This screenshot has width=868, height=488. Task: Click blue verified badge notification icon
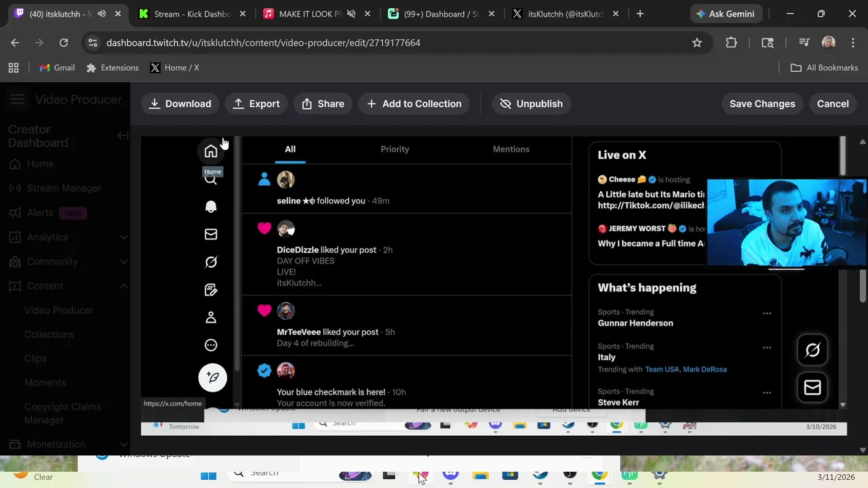(x=264, y=370)
